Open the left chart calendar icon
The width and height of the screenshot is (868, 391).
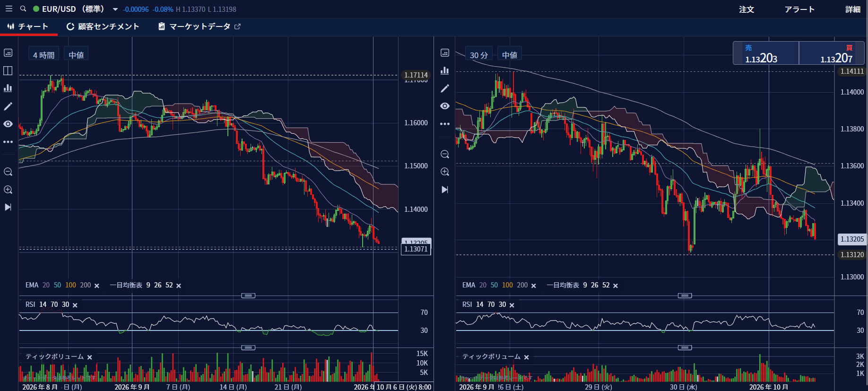pos(8,52)
